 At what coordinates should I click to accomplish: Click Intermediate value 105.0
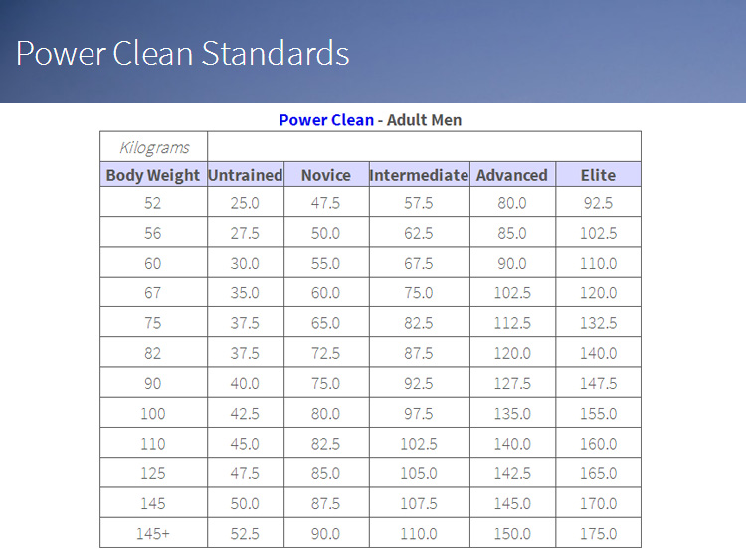419,473
